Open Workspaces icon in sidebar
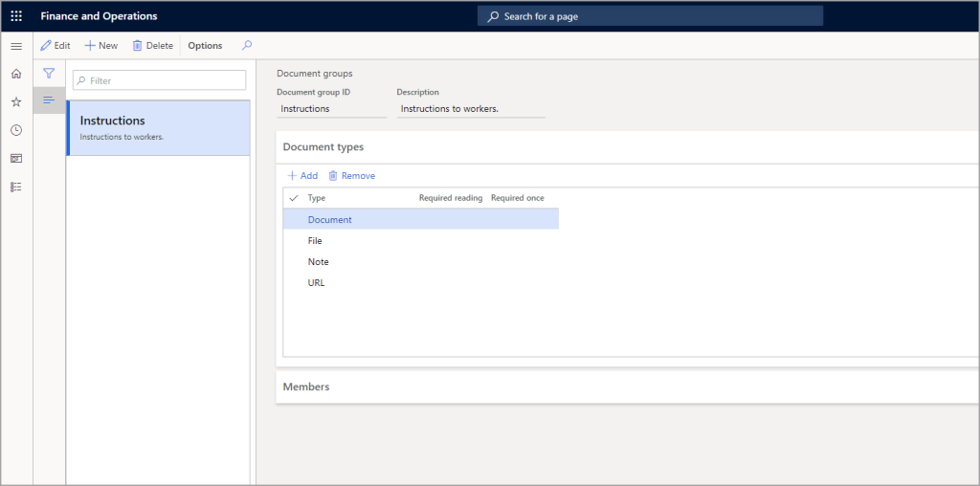Image resolution: width=980 pixels, height=486 pixels. [x=16, y=158]
